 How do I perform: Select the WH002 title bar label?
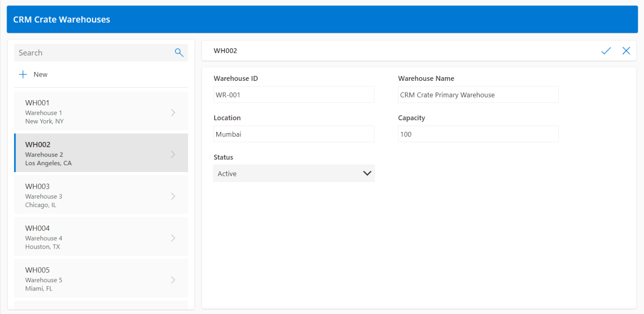click(225, 50)
